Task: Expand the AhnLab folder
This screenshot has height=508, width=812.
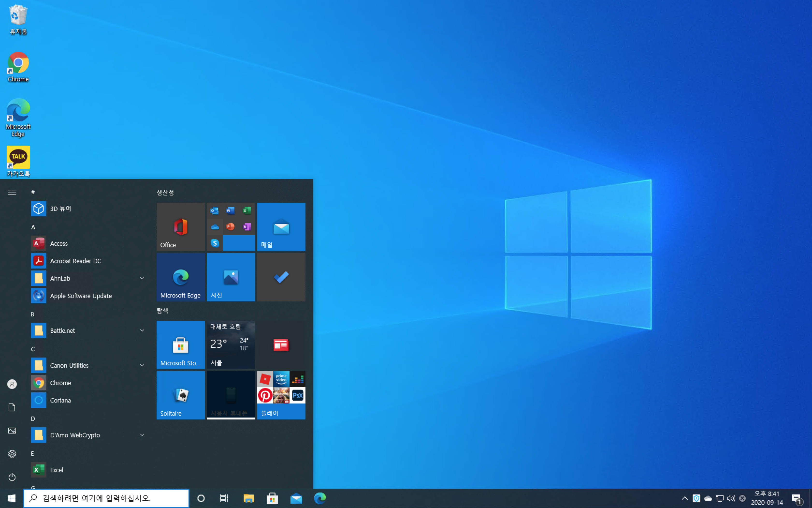Action: [88, 278]
